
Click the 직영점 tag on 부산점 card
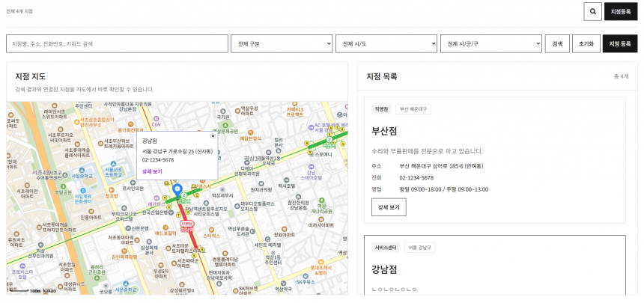click(x=382, y=108)
